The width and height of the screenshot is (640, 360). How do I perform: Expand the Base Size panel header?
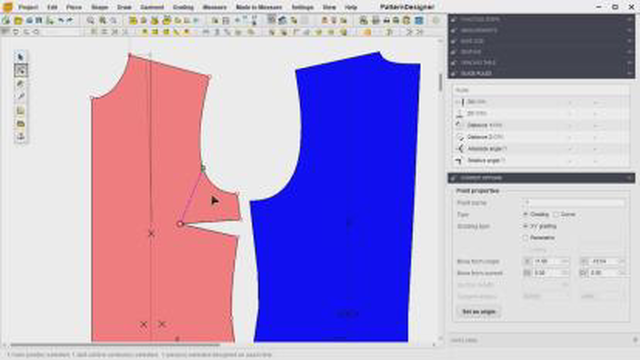[x=542, y=41]
